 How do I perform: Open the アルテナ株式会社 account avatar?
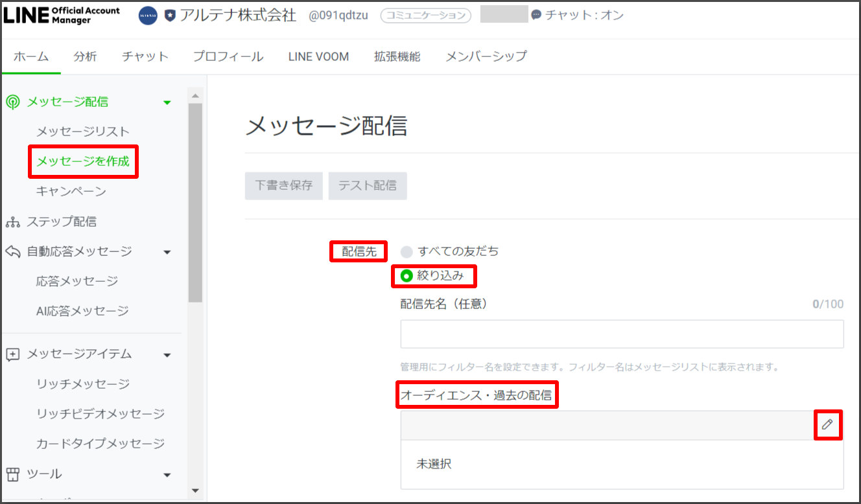(x=148, y=16)
